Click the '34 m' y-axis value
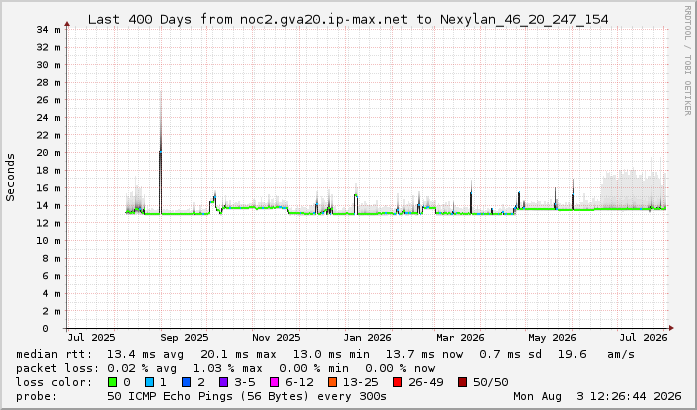The image size is (697, 410). pyautogui.click(x=48, y=30)
